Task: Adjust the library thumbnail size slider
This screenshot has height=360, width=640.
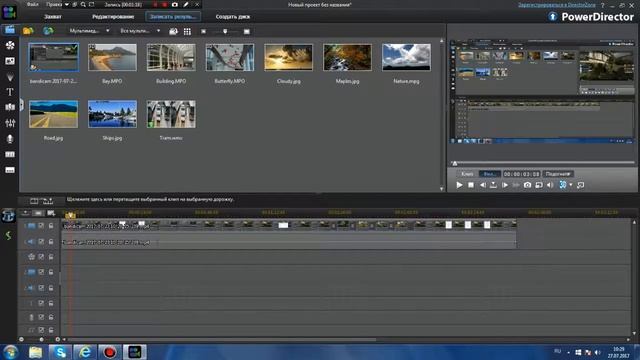Action: 225,31
